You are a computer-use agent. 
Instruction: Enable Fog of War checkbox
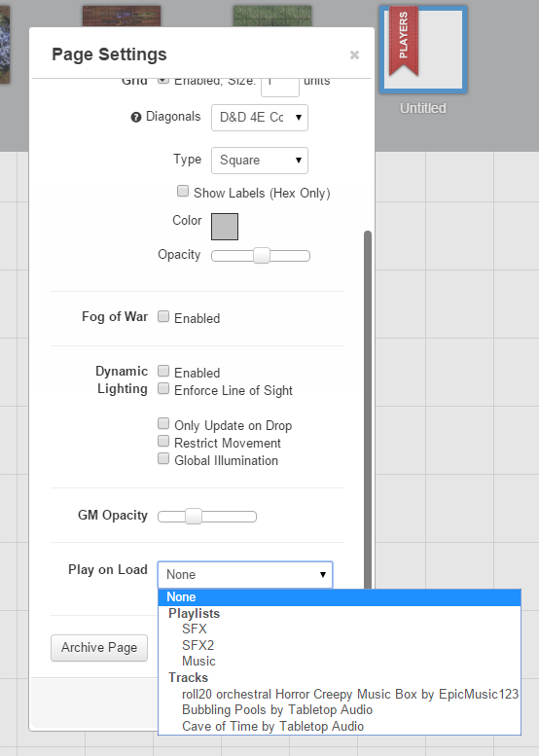tap(163, 317)
